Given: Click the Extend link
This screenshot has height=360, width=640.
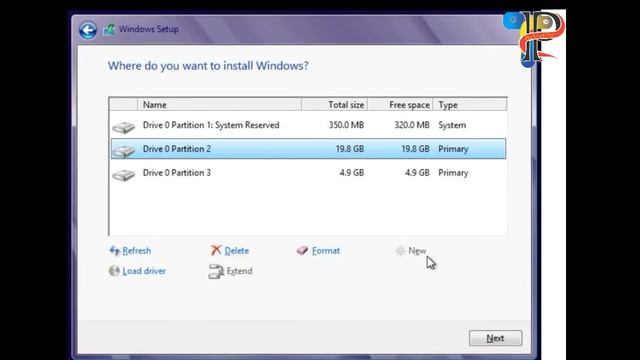Looking at the screenshot, I should 239,271.
